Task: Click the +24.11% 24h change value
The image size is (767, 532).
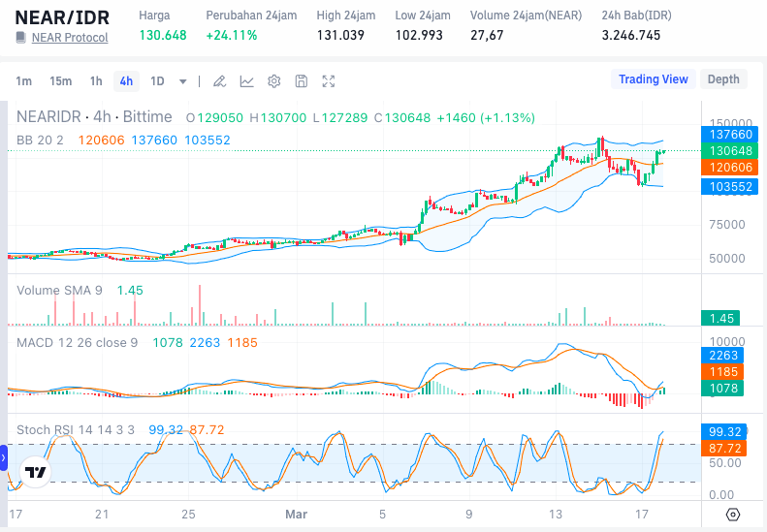Action: [x=232, y=35]
